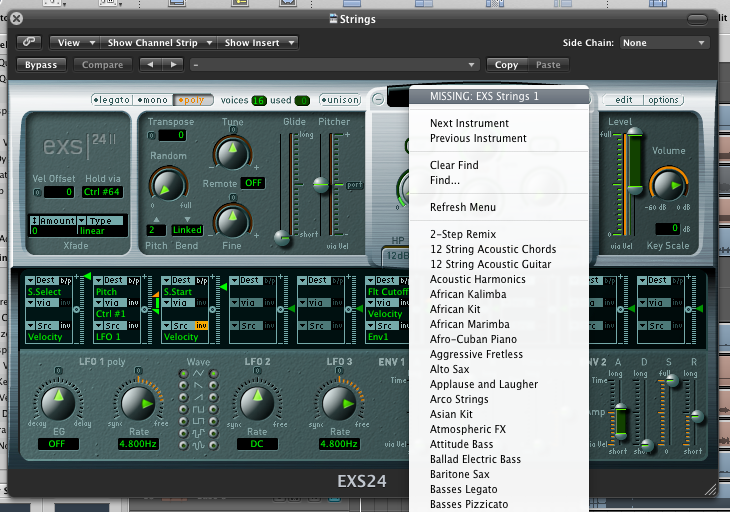Enable legato mode

[x=112, y=100]
